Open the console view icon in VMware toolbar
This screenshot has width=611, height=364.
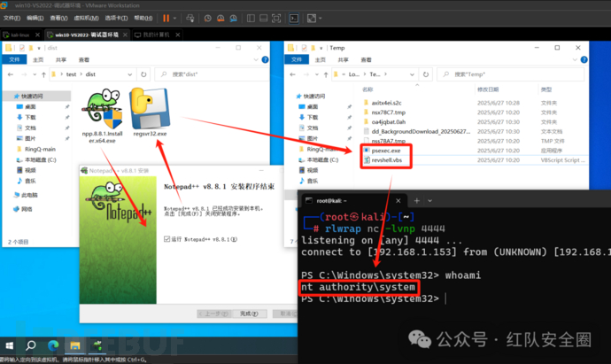[294, 19]
